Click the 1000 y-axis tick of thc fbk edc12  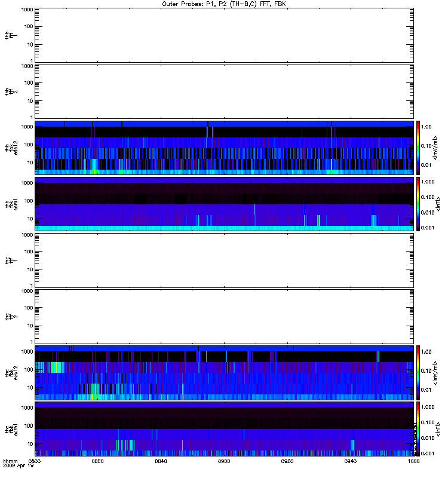(x=27, y=351)
